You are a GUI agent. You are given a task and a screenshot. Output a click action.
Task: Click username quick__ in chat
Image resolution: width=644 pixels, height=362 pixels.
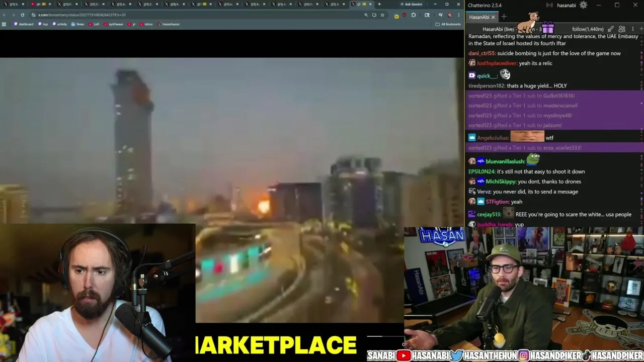pyautogui.click(x=487, y=76)
